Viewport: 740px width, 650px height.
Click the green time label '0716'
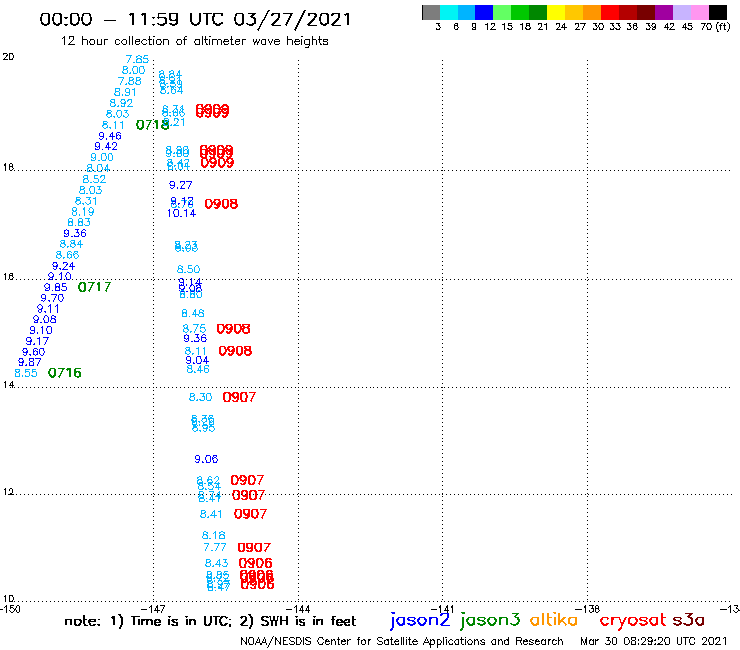[x=65, y=373]
